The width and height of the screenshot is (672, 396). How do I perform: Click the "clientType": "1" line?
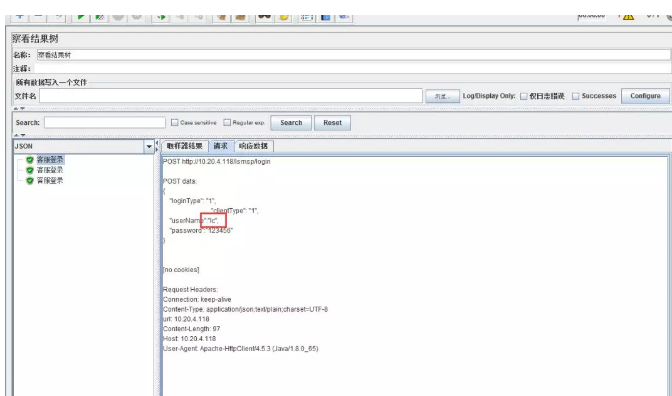[x=234, y=210]
